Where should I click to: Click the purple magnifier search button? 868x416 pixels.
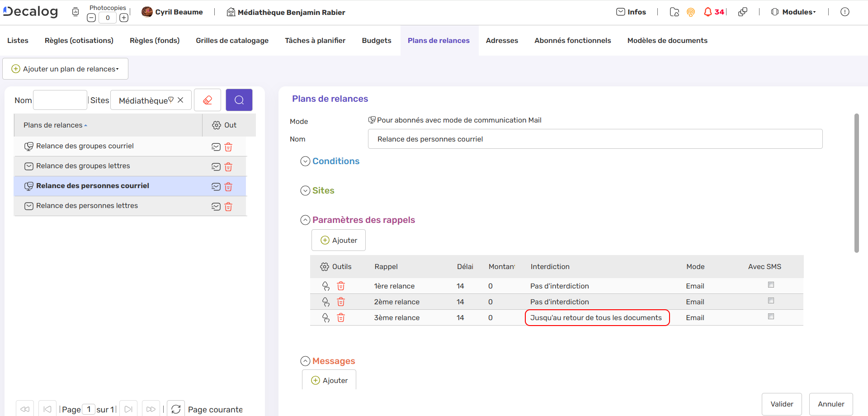coord(239,100)
